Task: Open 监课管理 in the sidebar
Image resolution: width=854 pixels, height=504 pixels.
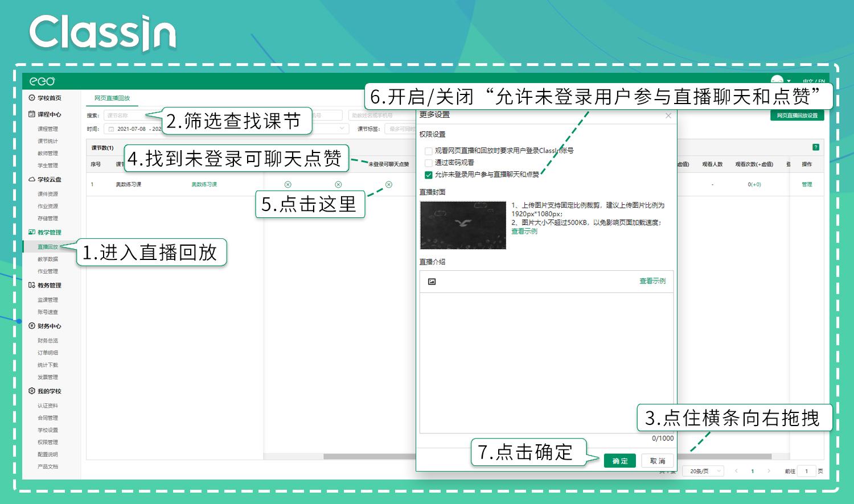Action: [48, 300]
